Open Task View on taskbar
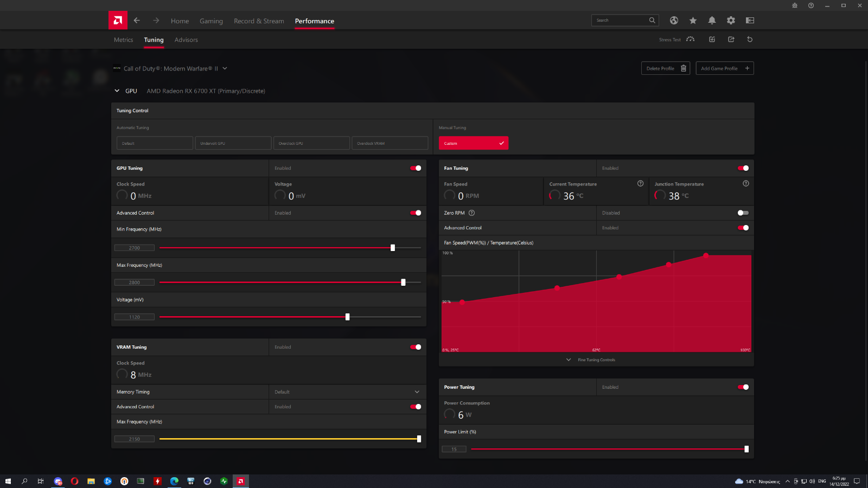This screenshot has width=868, height=488. [41, 481]
